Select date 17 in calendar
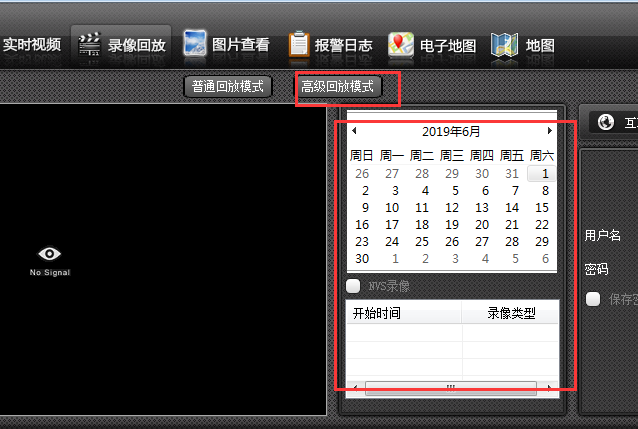638x429 pixels. coord(392,225)
